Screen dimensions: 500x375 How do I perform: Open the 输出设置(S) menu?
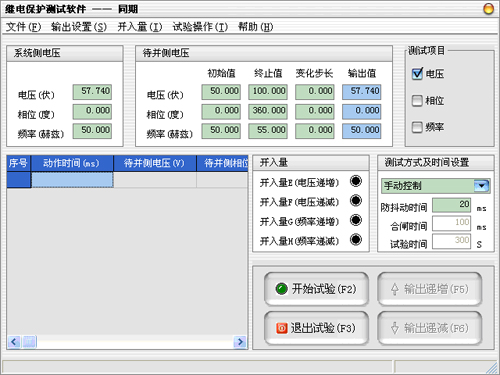(79, 27)
